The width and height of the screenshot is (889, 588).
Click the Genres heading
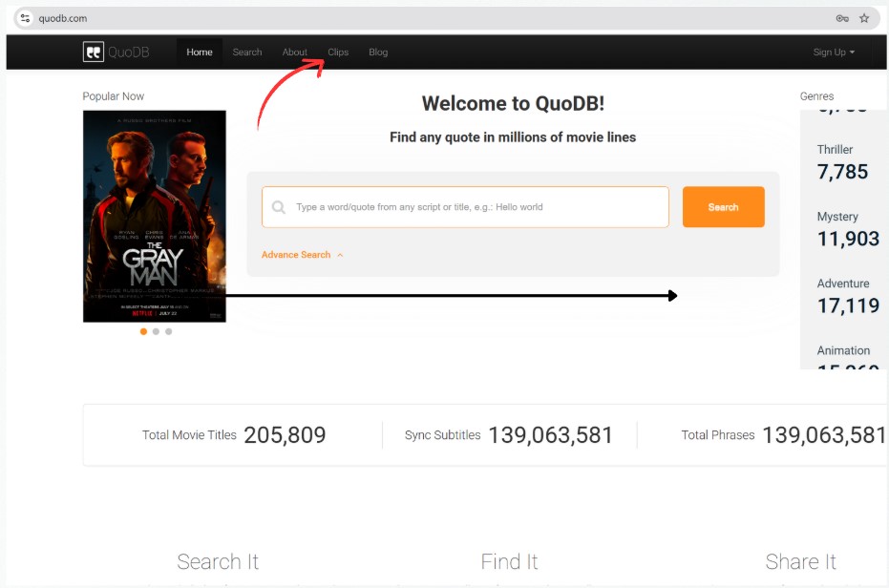(816, 95)
